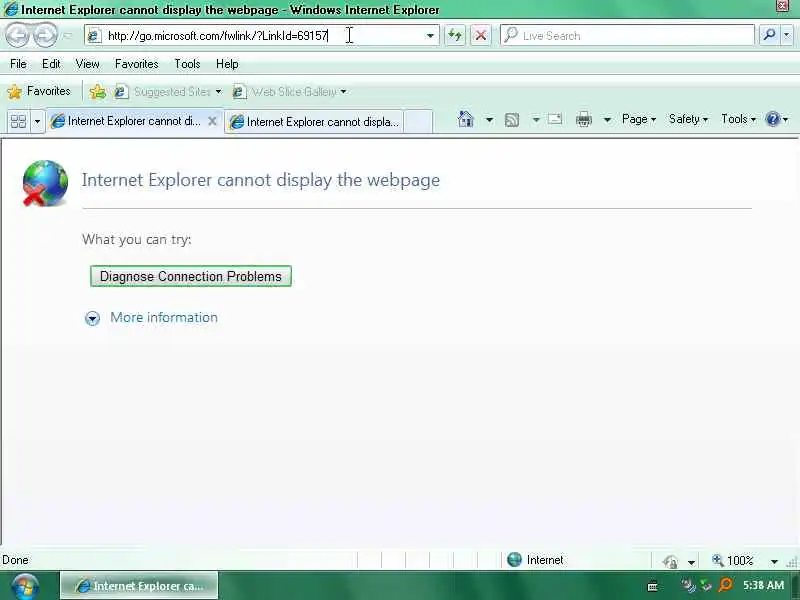Click the Internet Explorer taskbar button
The height and width of the screenshot is (600, 800).
pos(139,586)
